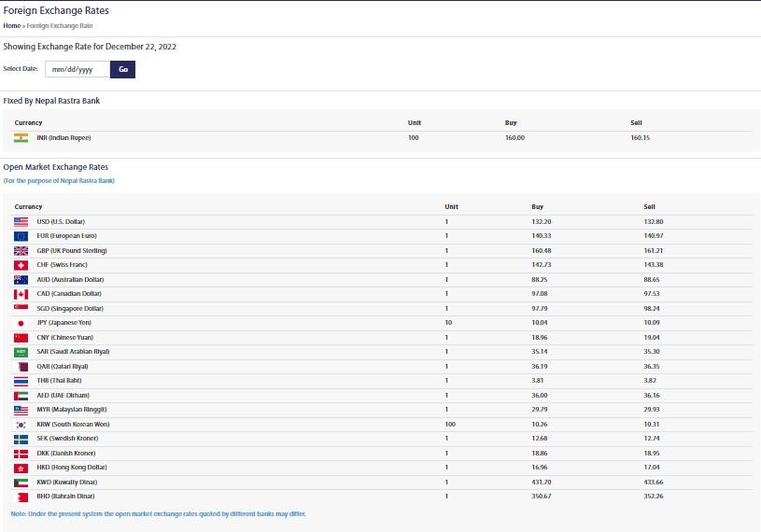Click the Indian Rupee flag icon
Screen dimensions: 761x532
point(21,137)
